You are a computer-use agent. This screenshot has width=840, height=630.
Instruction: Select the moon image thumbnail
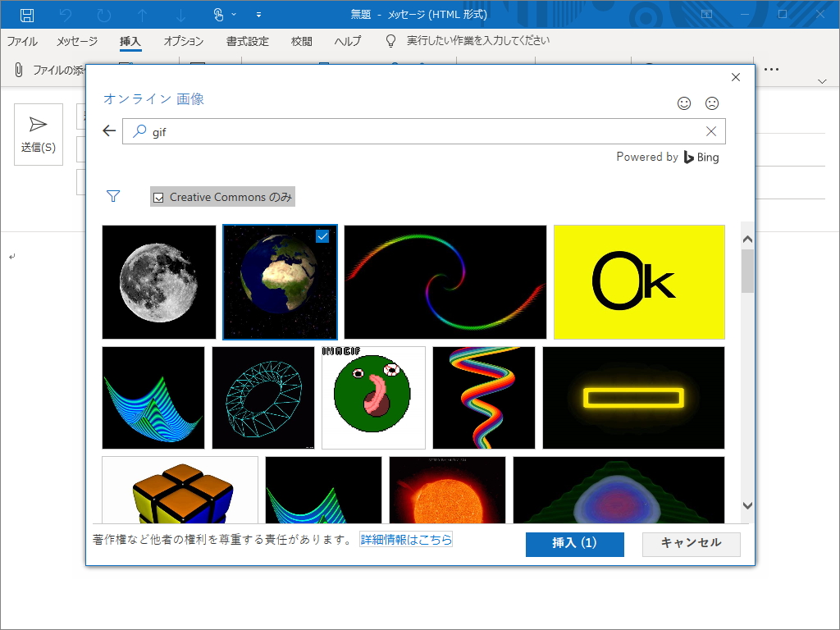[158, 281]
